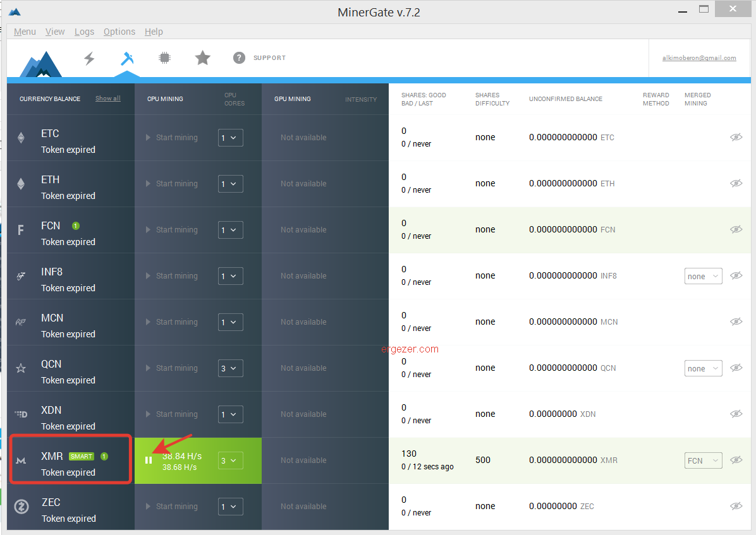Image resolution: width=756 pixels, height=535 pixels.
Task: Pause XMR CPU mining
Action: click(149, 460)
